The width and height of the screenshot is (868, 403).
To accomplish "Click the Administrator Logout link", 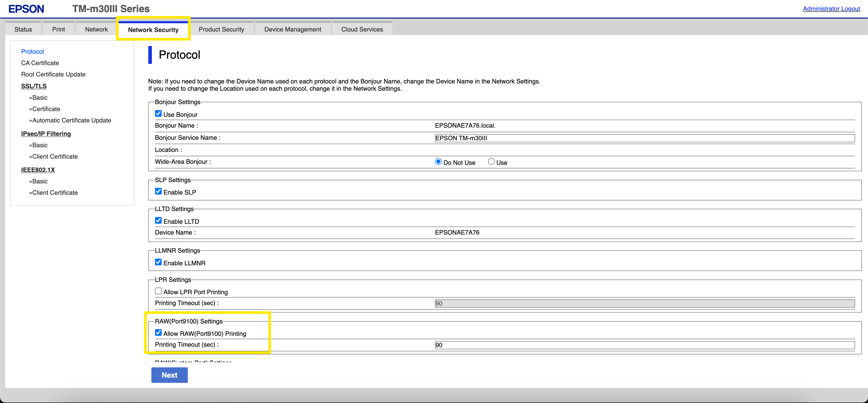I will coord(831,9).
